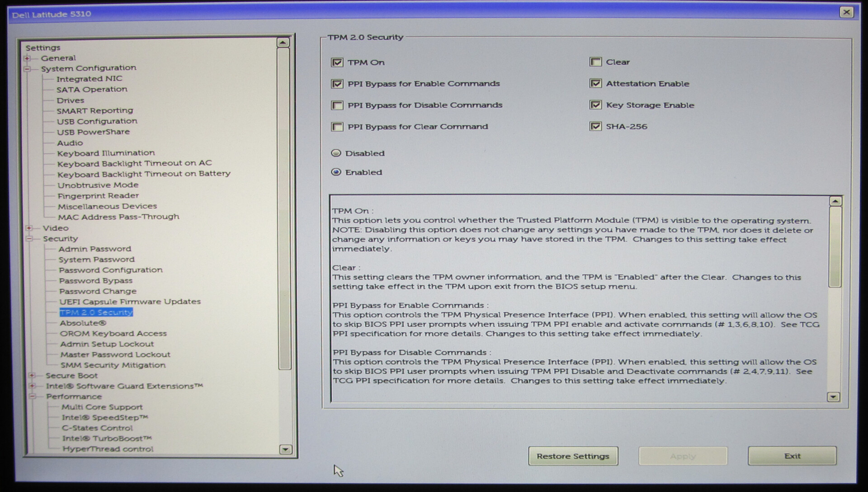Click the Exit button
Viewport: 868px width, 492px height.
click(792, 456)
